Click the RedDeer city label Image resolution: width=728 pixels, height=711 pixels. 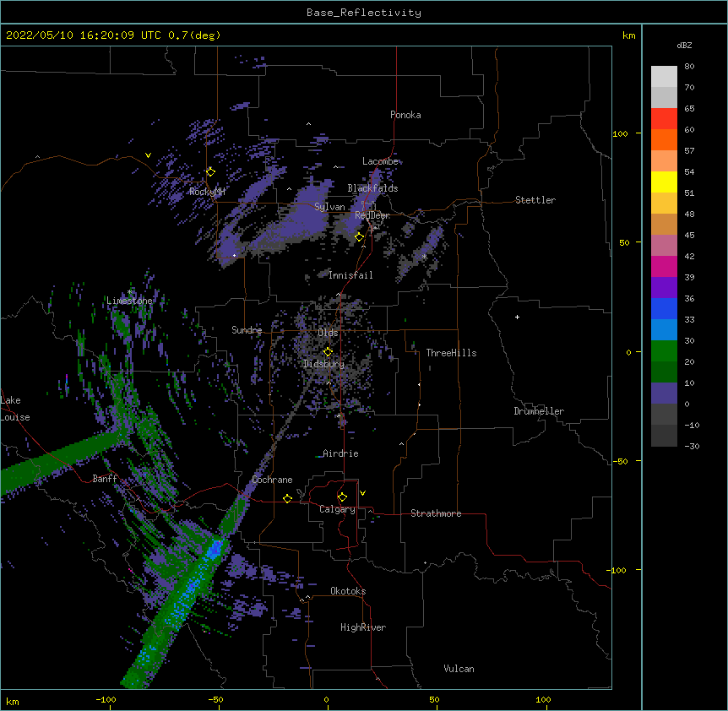coord(372,215)
